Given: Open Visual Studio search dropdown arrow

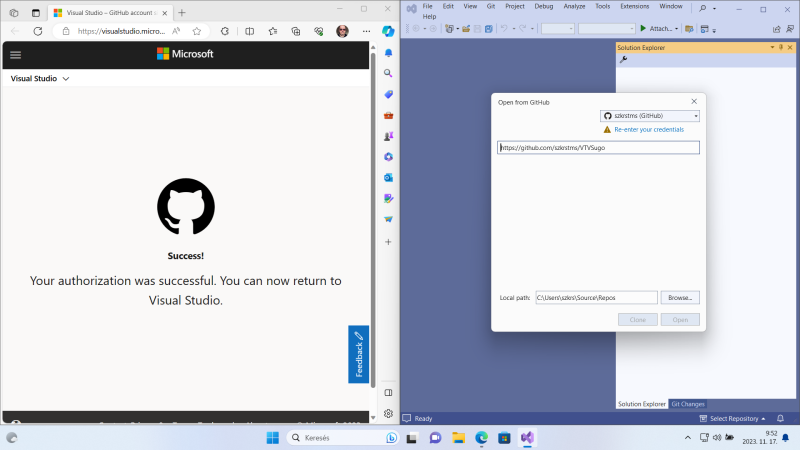Looking at the screenshot, I should 714,9.
